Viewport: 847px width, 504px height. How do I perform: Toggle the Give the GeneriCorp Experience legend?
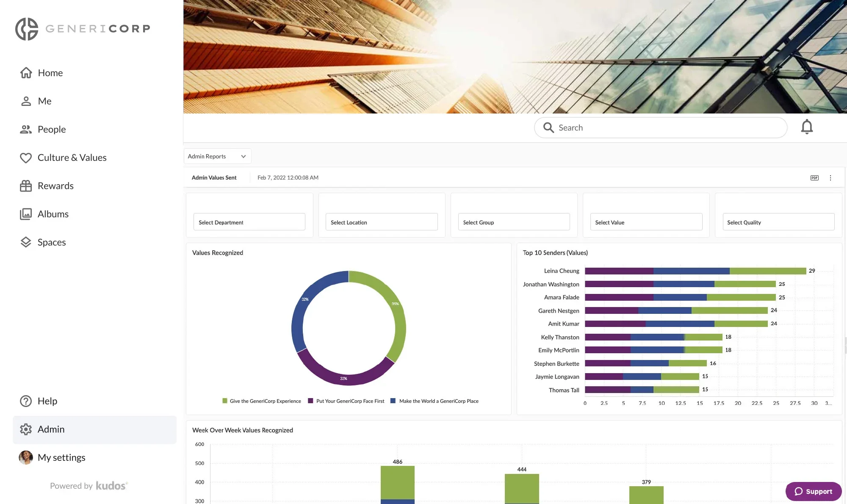click(x=262, y=401)
